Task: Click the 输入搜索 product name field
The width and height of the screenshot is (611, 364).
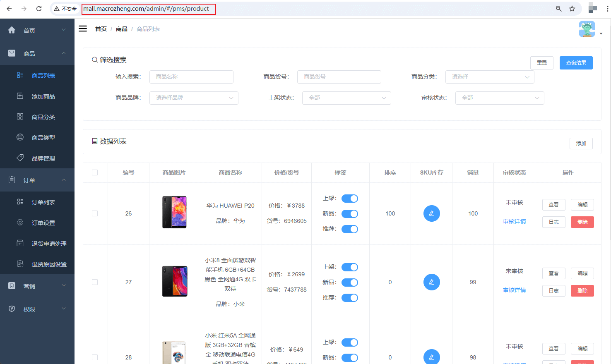Action: [x=191, y=77]
